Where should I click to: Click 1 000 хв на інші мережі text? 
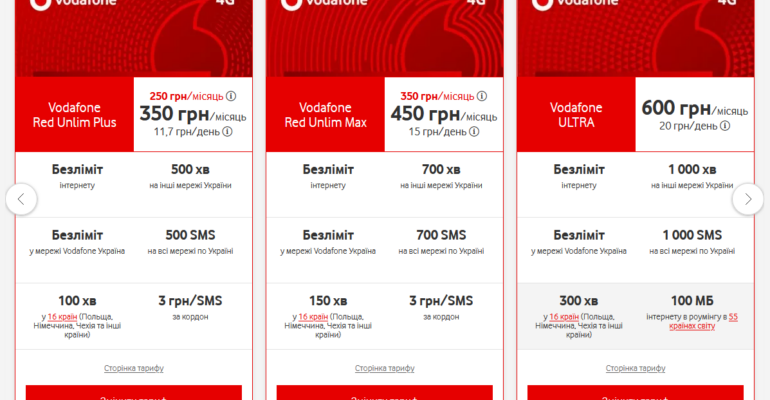coord(692,176)
